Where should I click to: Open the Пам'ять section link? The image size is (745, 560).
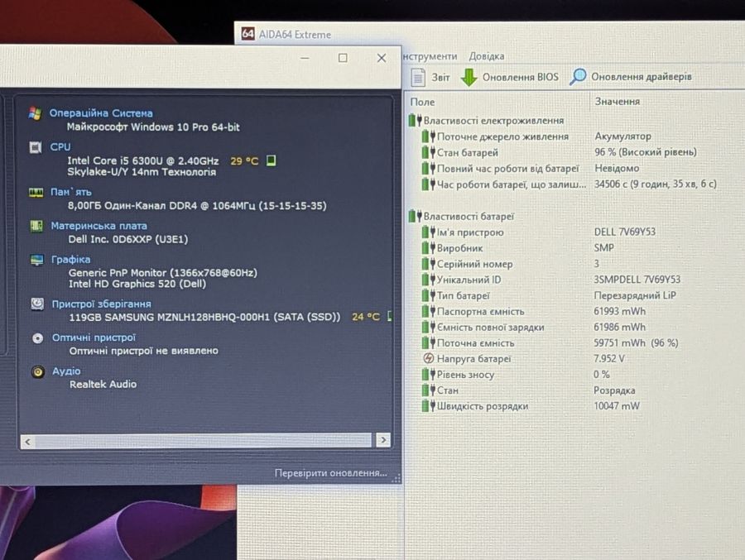tap(71, 192)
